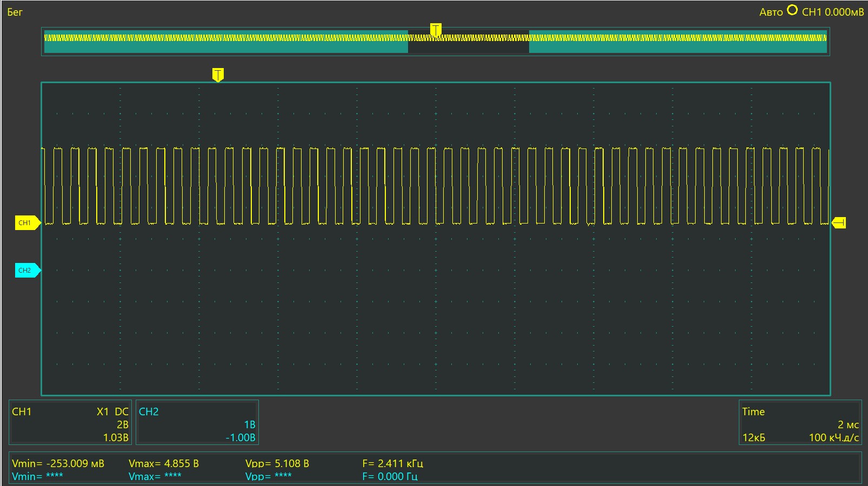Click the CH1 ground level marker

[x=28, y=222]
